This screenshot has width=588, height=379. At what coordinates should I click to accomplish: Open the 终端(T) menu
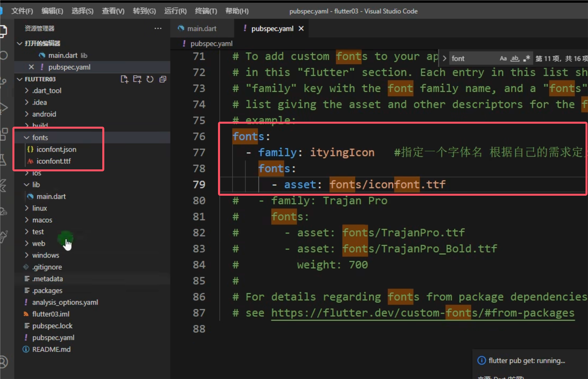click(x=206, y=11)
